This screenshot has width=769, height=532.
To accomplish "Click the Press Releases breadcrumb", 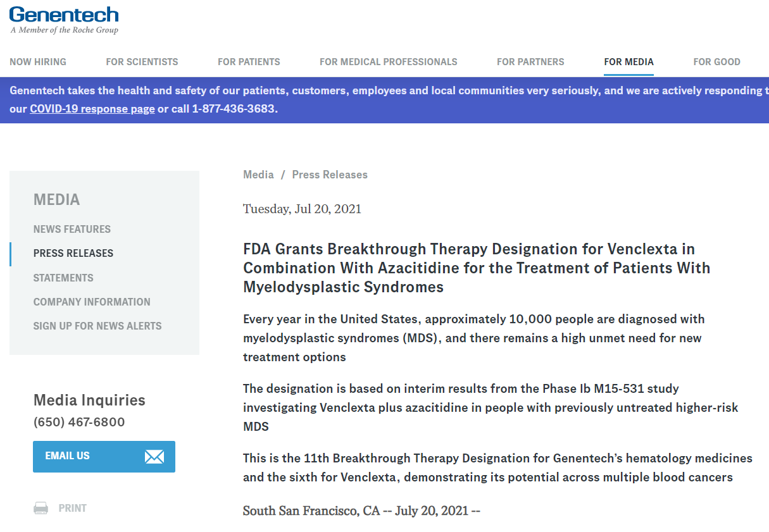I will click(330, 175).
